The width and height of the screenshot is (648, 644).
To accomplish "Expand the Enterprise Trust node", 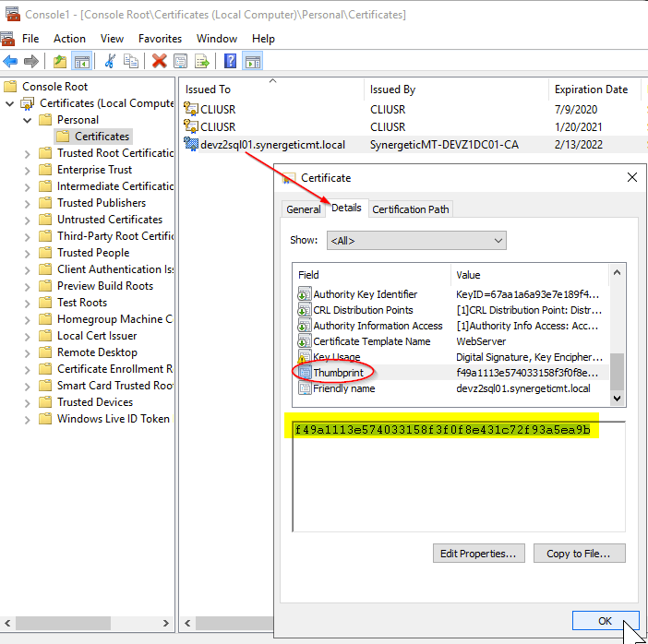I will click(27, 171).
